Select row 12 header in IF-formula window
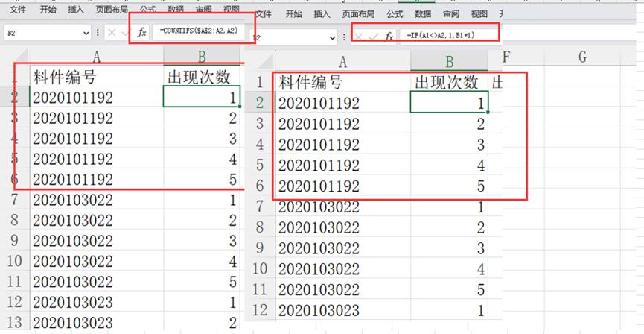Image resolution: width=644 pixels, height=334 pixels. click(260, 310)
